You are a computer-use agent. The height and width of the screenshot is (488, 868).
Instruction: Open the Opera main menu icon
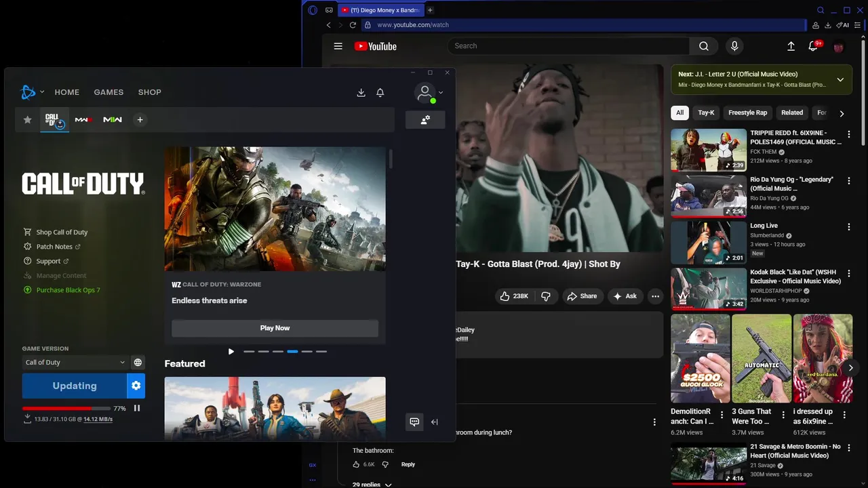coord(313,10)
